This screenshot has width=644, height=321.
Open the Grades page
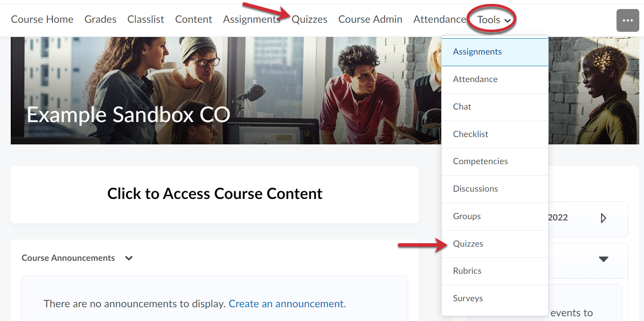point(100,19)
